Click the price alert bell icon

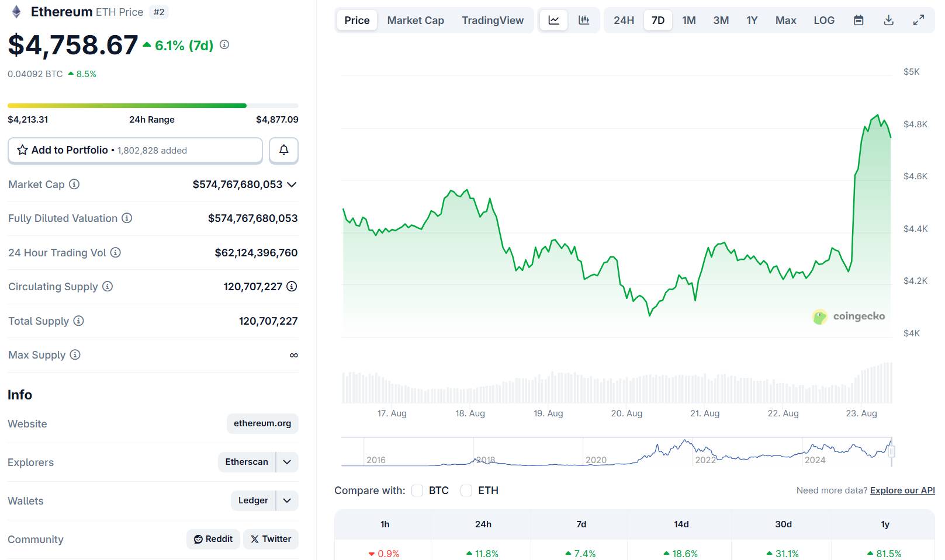point(283,150)
